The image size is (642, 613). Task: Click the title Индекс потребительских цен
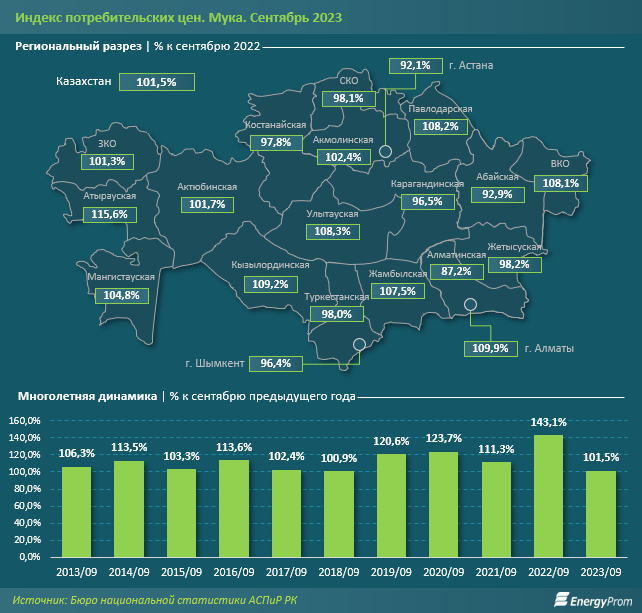point(110,18)
